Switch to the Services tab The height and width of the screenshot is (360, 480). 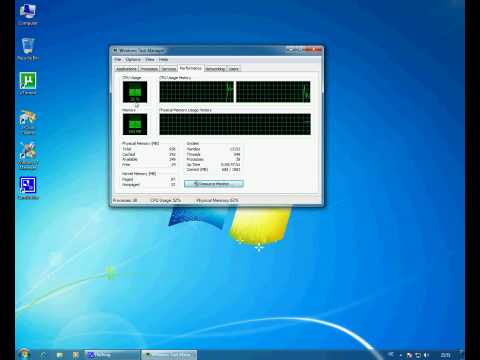169,69
